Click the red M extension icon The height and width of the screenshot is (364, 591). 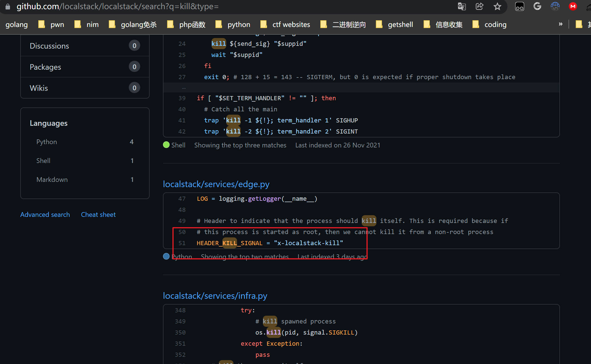573,6
